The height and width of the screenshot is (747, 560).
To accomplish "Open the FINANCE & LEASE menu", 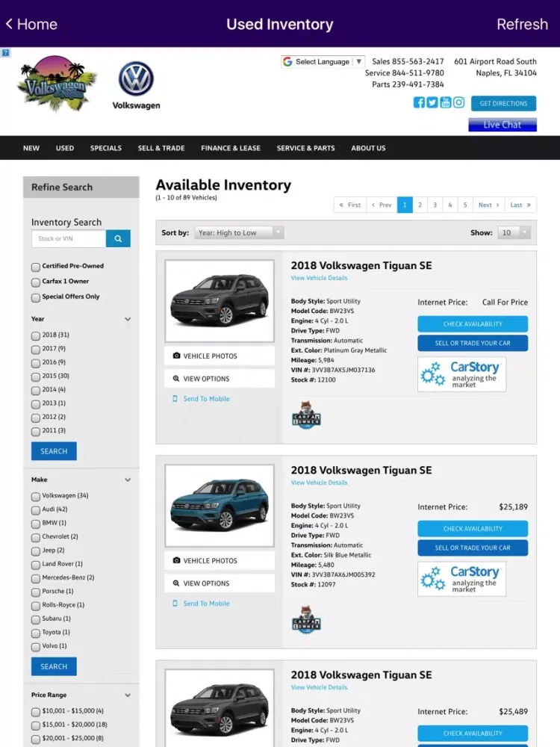I will click(231, 148).
